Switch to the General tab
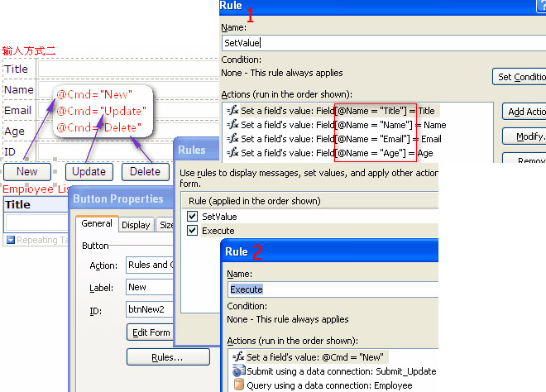The width and height of the screenshot is (546, 392). point(97,223)
